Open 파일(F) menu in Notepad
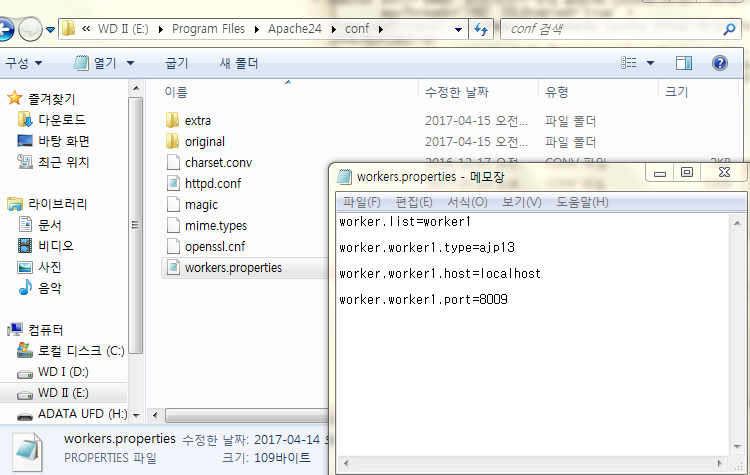This screenshot has height=475, width=750. tap(362, 202)
